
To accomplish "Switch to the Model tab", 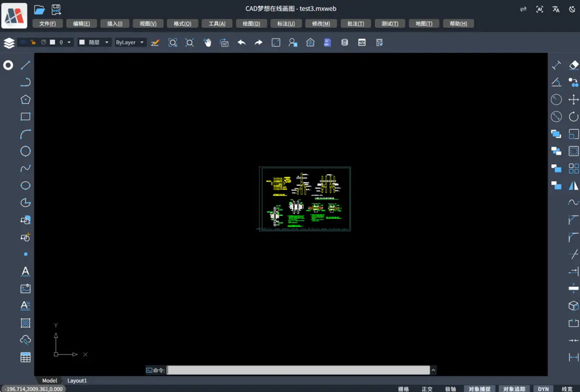I will coord(50,380).
